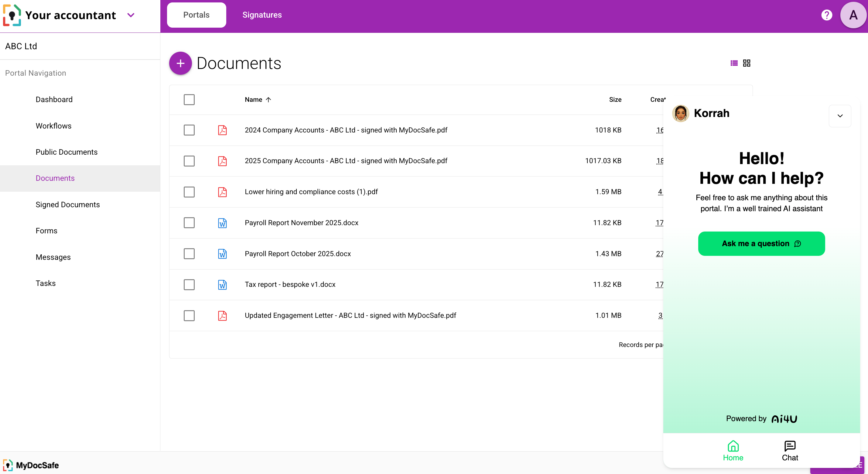Open the account avatar in the top bar
Screen dimensions: 868x474
[x=853, y=15]
